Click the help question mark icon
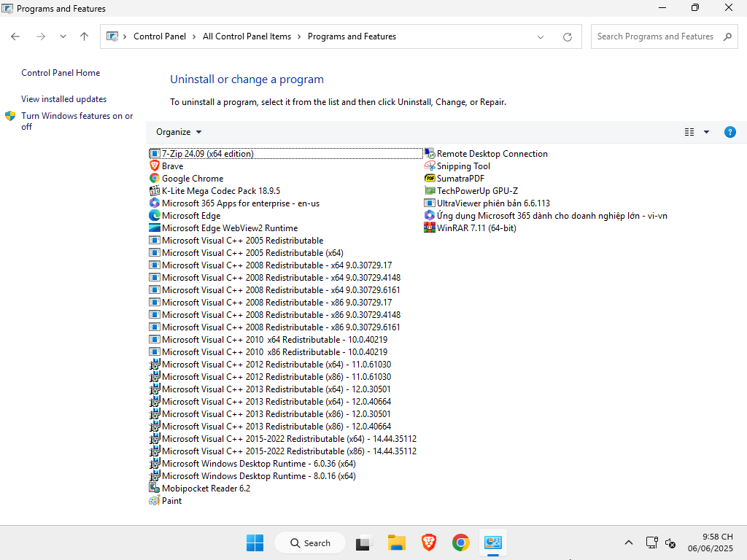This screenshot has width=747, height=560. point(729,132)
